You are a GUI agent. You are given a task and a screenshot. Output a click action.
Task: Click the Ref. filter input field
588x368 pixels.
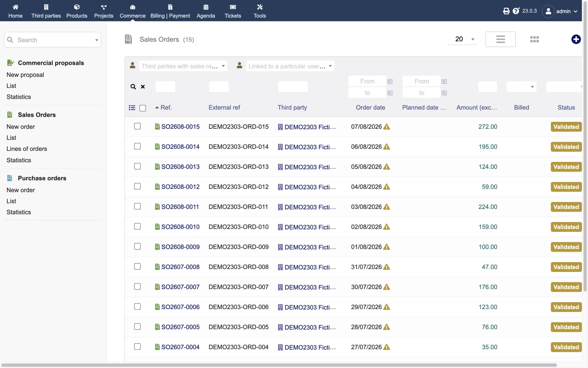(165, 87)
